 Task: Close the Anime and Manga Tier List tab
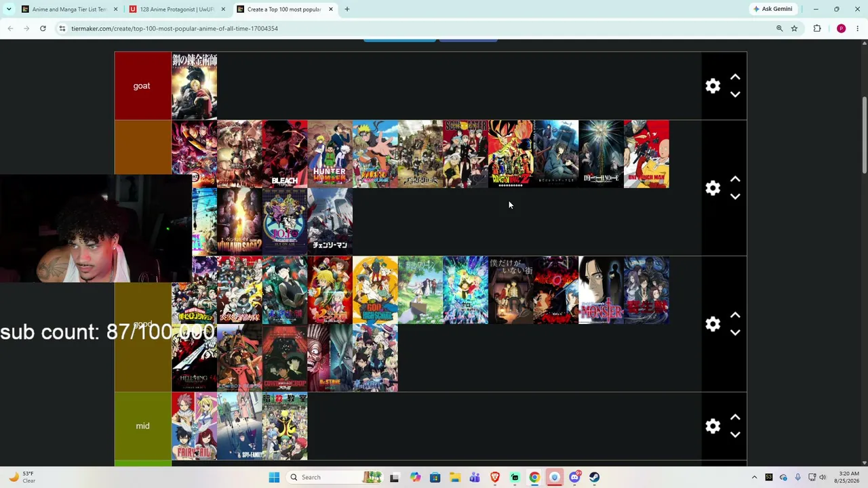[116, 9]
